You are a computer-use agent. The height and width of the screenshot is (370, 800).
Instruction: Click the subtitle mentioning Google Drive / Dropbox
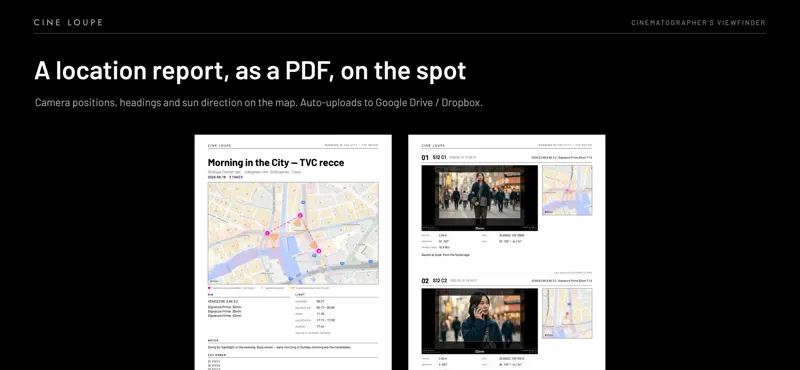258,103
